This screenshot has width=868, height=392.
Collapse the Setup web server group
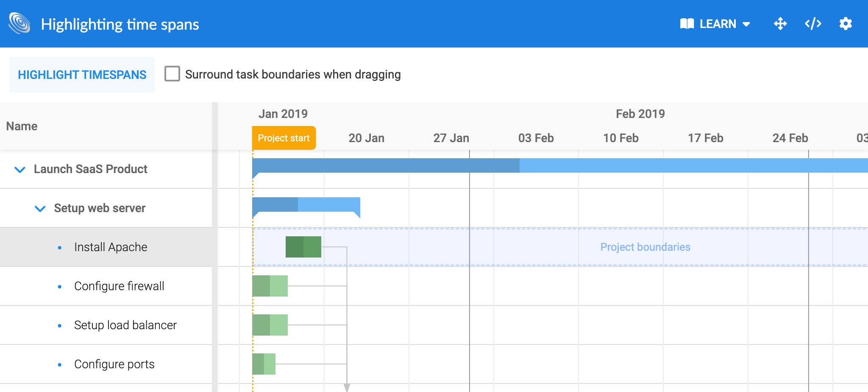point(40,208)
